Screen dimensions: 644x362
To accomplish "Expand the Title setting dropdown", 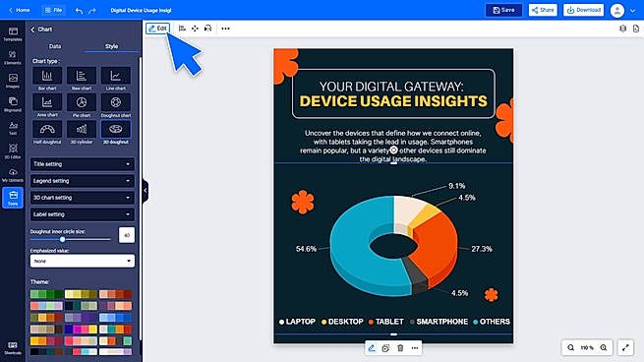I will click(x=83, y=164).
